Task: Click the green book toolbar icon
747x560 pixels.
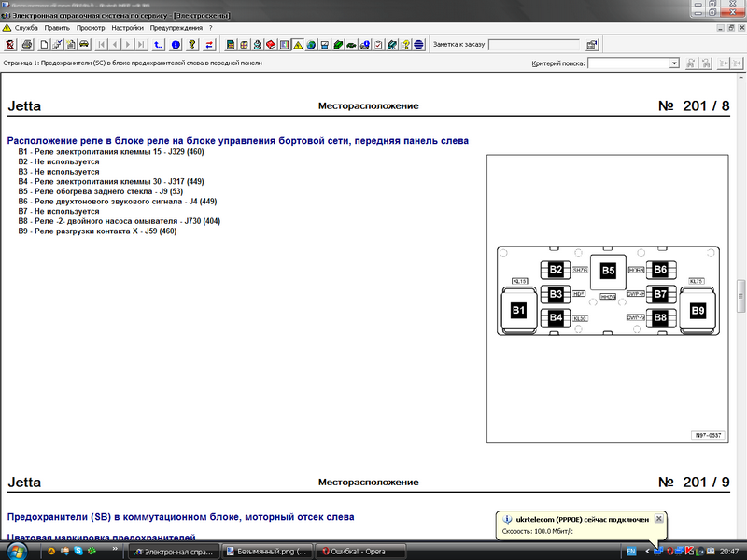Action: pos(338,45)
